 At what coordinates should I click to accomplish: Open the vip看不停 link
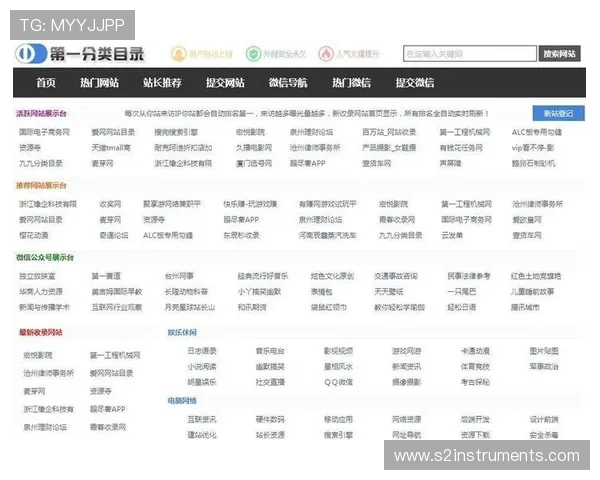point(533,148)
